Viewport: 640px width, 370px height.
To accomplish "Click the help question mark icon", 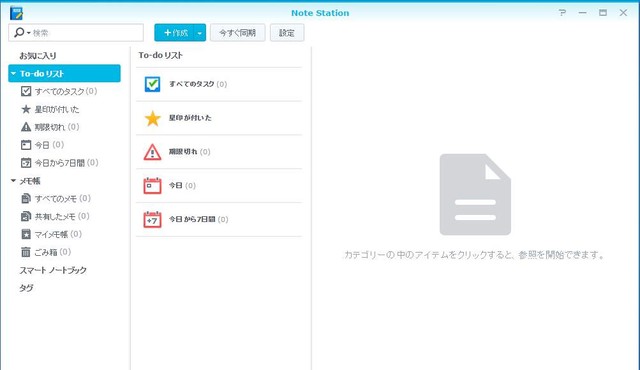I will tap(562, 13).
